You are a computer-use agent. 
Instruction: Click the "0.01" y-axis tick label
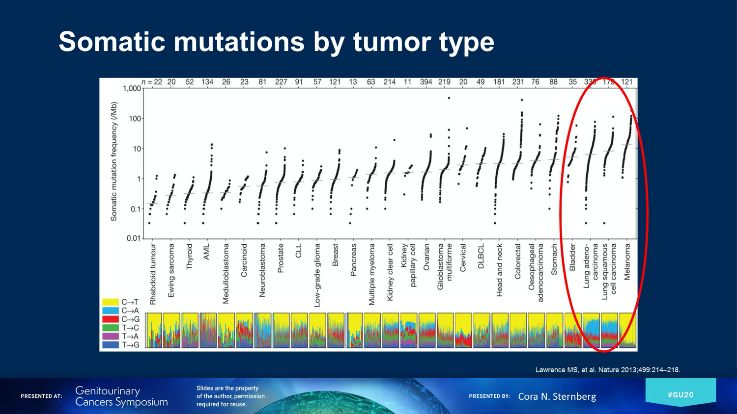pos(133,239)
